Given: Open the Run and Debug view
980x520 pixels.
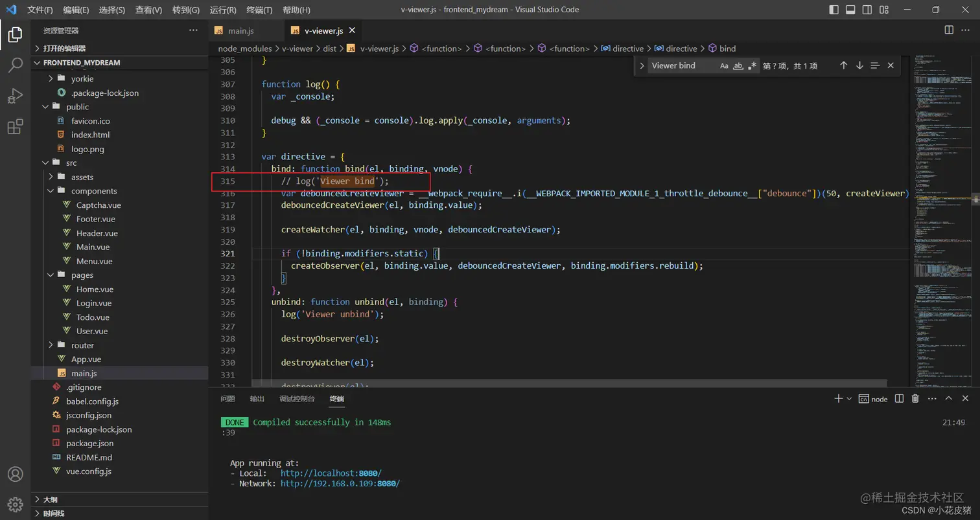Looking at the screenshot, I should coord(15,96).
